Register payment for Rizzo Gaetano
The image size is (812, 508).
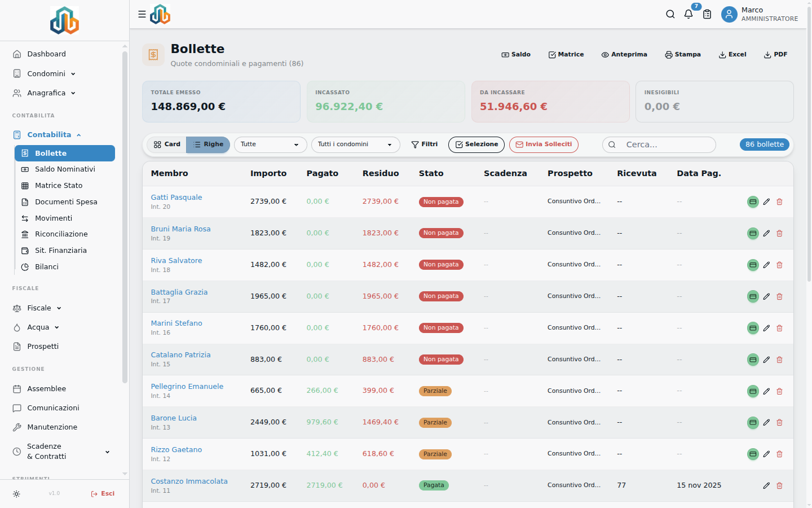coord(753,454)
